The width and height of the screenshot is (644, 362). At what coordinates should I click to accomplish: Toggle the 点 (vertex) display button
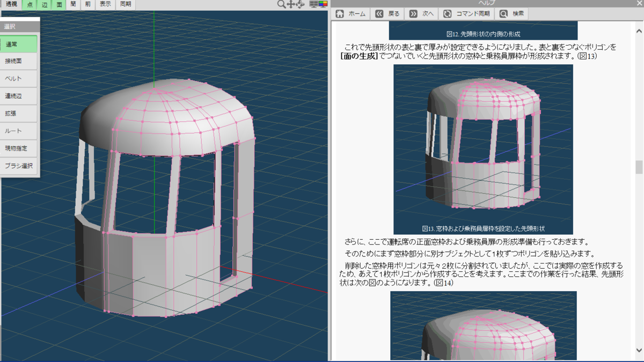30,4
